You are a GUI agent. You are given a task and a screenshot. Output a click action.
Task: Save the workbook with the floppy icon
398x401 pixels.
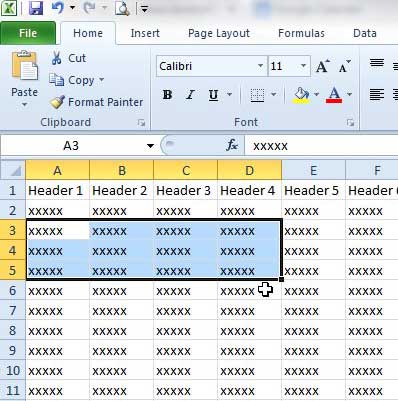tap(35, 8)
